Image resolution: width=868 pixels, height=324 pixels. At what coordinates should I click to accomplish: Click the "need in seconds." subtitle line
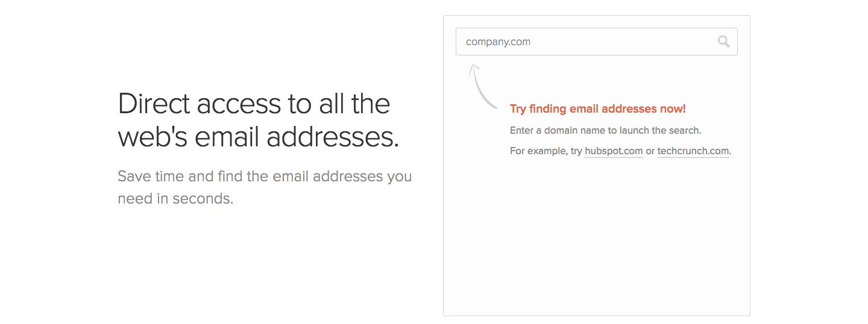tap(175, 199)
